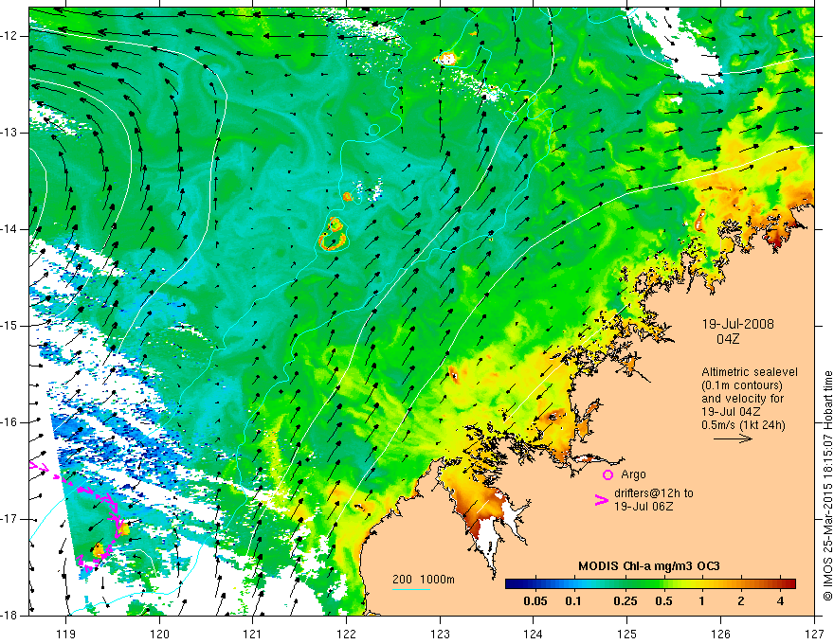
Task: Click the IMOS copyright timestamp text
Action: click(827, 486)
